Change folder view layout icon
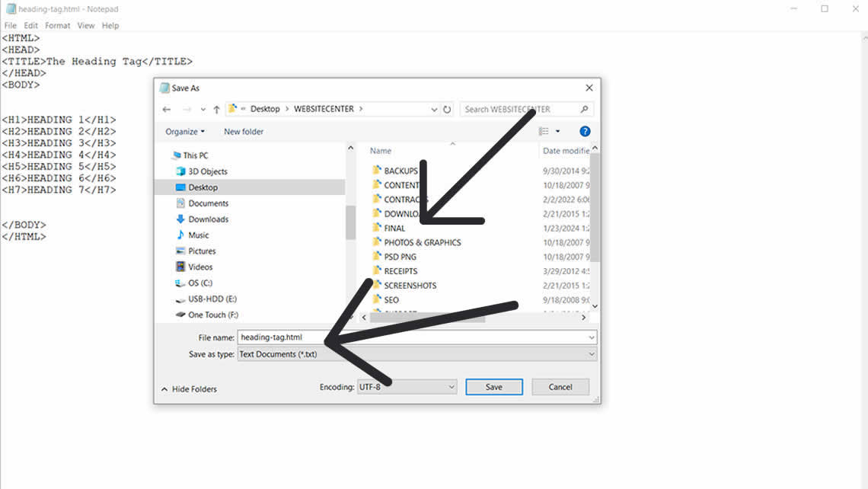868x489 pixels. coord(544,131)
